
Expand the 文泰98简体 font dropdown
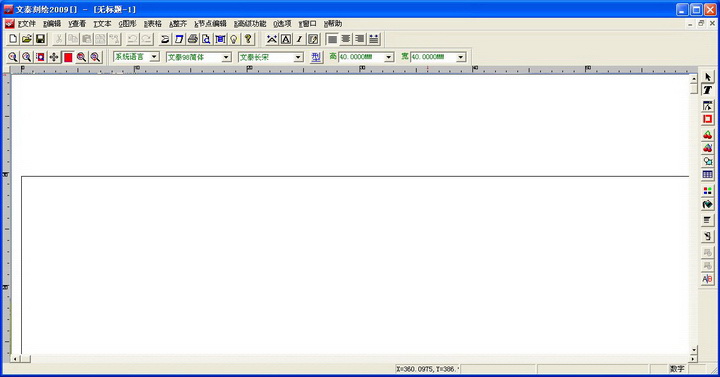coord(226,57)
